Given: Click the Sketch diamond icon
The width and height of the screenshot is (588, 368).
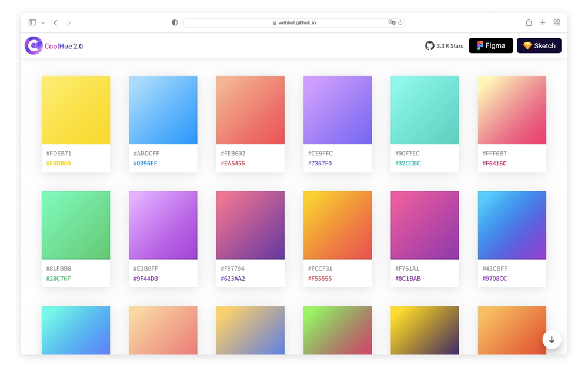Looking at the screenshot, I should (x=527, y=45).
